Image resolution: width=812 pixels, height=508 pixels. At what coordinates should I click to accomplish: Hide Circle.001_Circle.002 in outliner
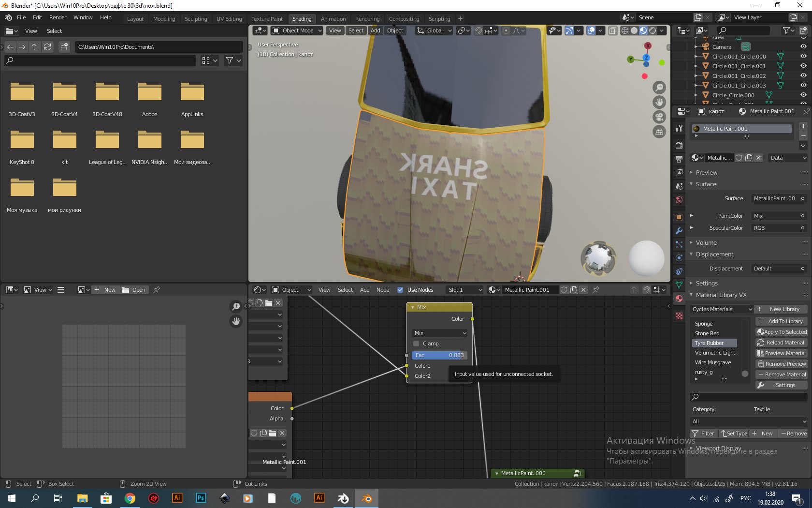click(x=803, y=76)
